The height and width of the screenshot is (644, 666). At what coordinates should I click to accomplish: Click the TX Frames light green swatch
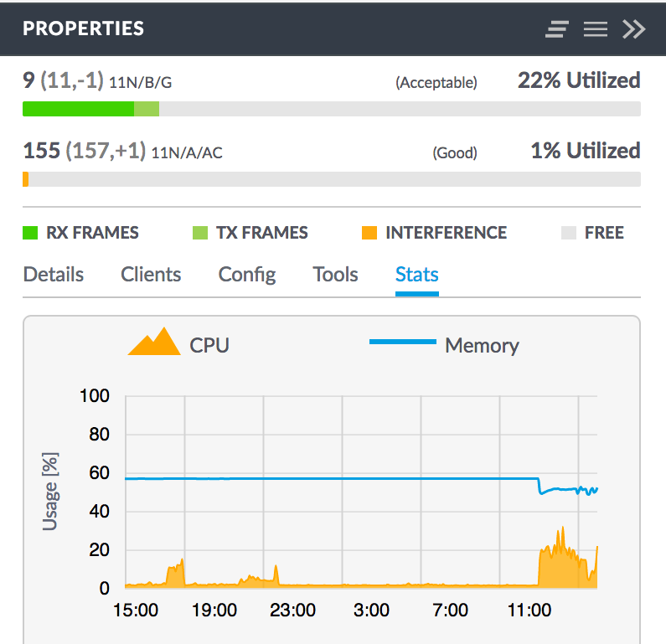(200, 233)
